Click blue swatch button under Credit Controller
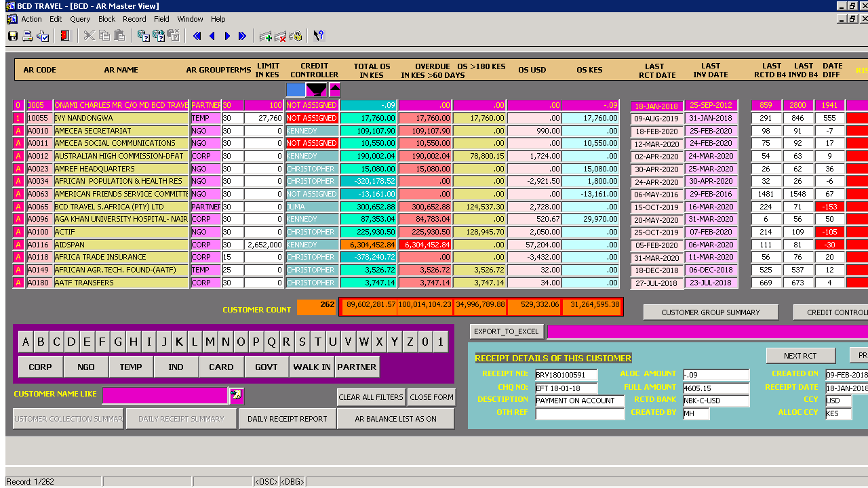The width and height of the screenshot is (868, 488). point(296,89)
